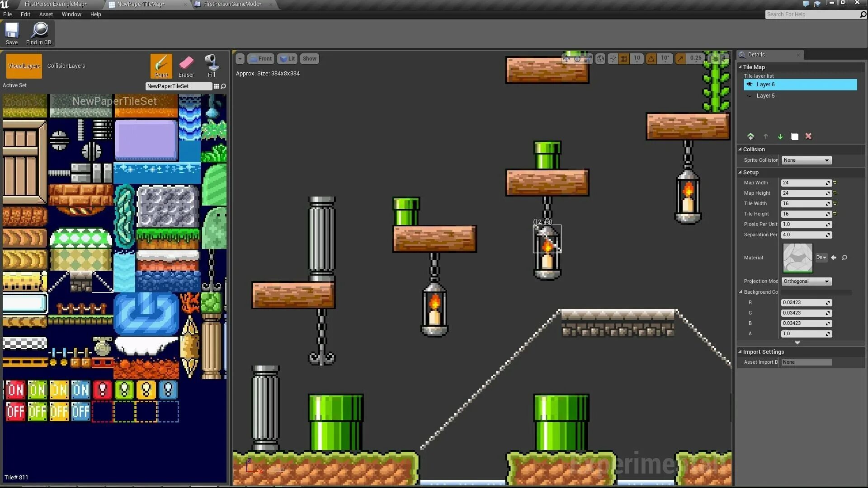Select the Fill bucket tool
Screen dimensions: 868x488
[211, 66]
